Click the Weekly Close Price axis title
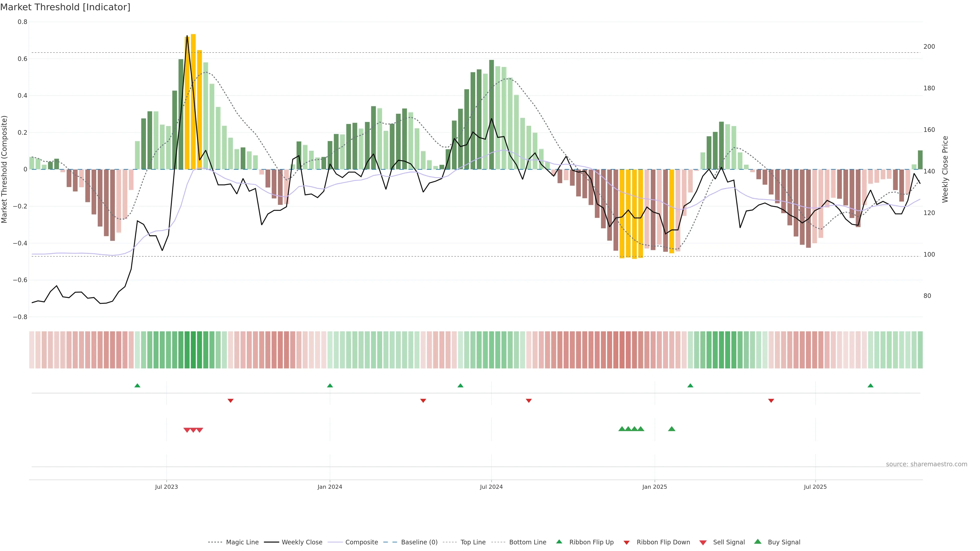The height and width of the screenshot is (551, 980). click(x=945, y=169)
